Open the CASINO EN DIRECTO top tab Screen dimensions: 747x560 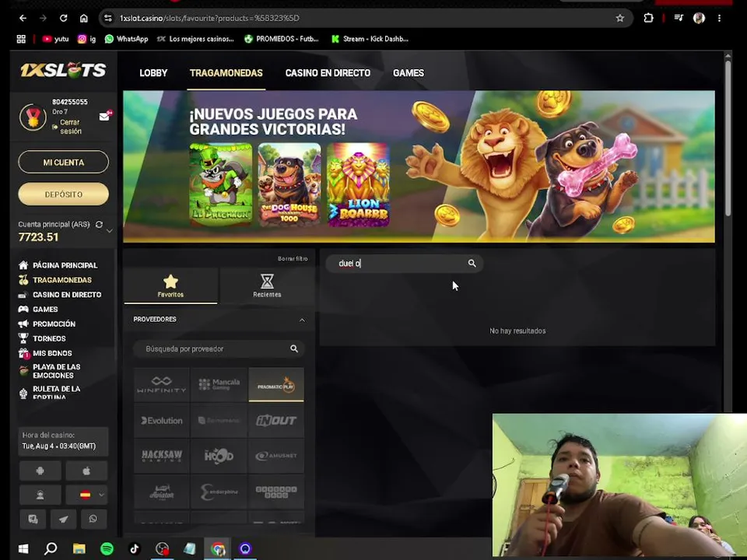coord(328,73)
